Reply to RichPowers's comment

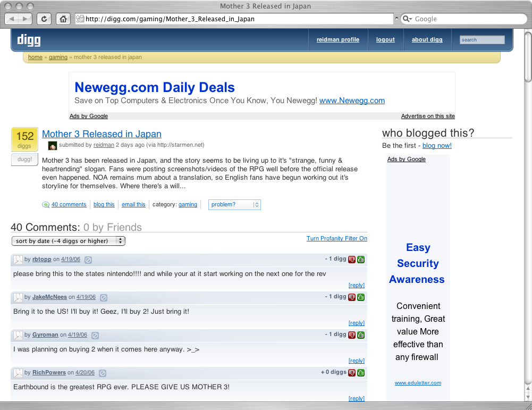(x=356, y=398)
